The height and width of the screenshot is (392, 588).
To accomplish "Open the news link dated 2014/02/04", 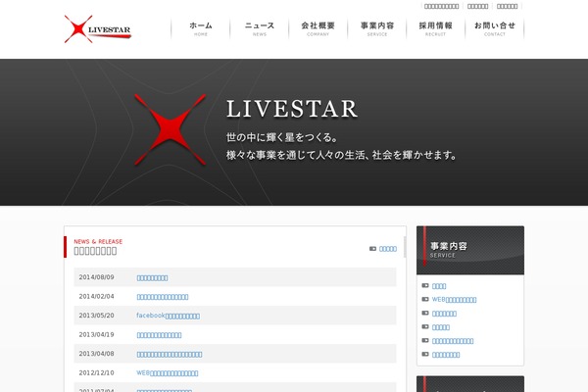I will (163, 297).
